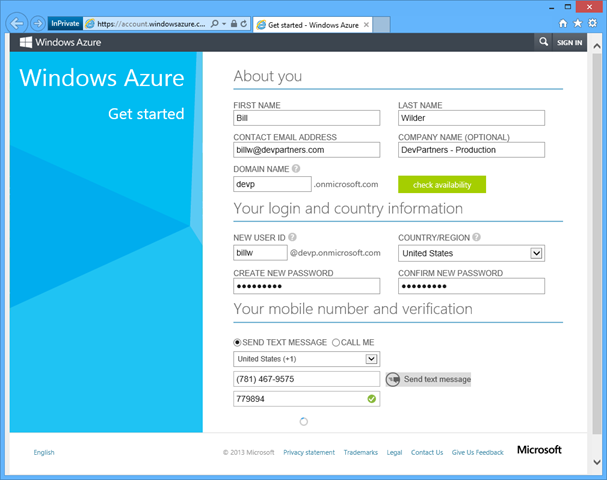Open the browser Tools gear icon
Viewport: 607px width, 480px height.
[x=593, y=22]
